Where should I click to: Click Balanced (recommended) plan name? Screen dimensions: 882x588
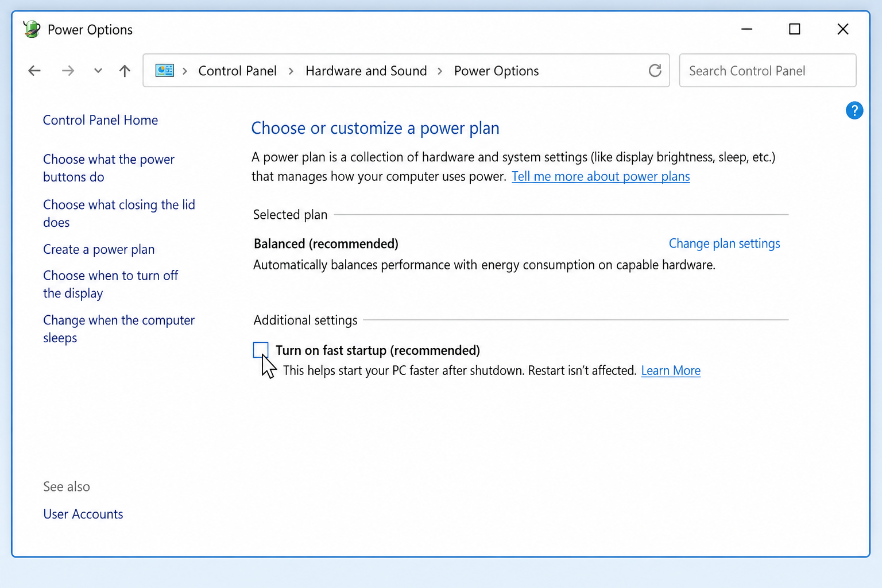click(x=326, y=243)
